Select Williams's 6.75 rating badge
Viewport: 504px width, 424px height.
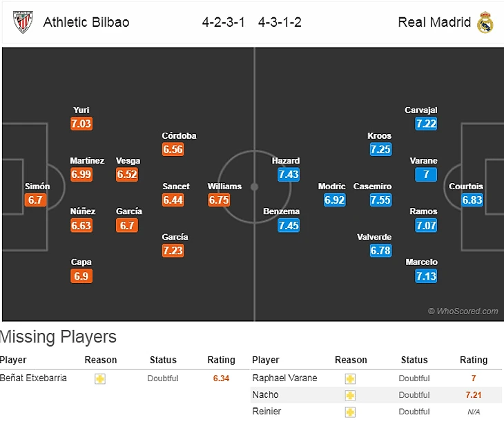click(x=219, y=200)
